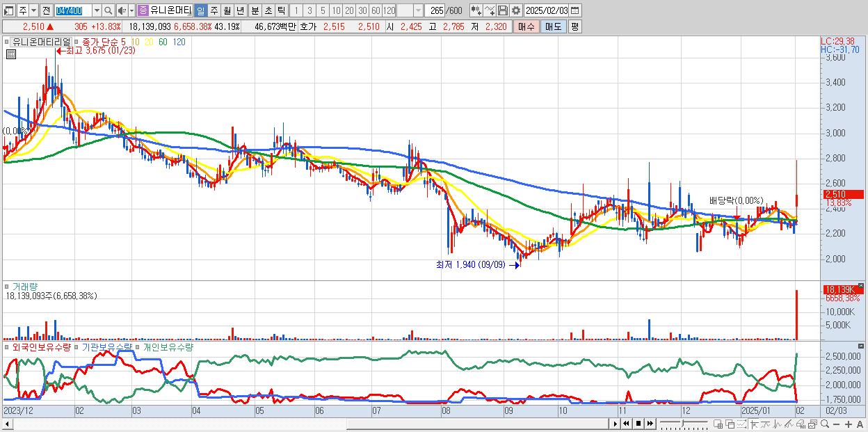The height and width of the screenshot is (432, 868).
Task: Click the overlapping windows icon
Action: (730, 424)
